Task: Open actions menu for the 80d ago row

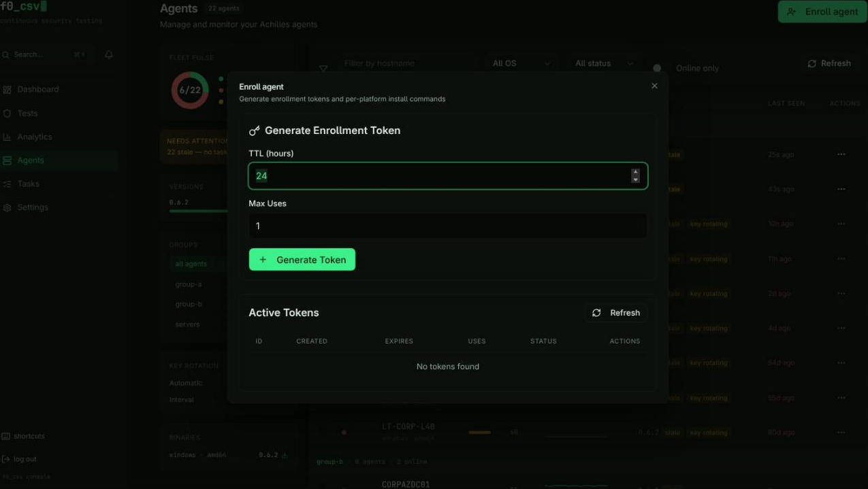Action: (x=841, y=433)
